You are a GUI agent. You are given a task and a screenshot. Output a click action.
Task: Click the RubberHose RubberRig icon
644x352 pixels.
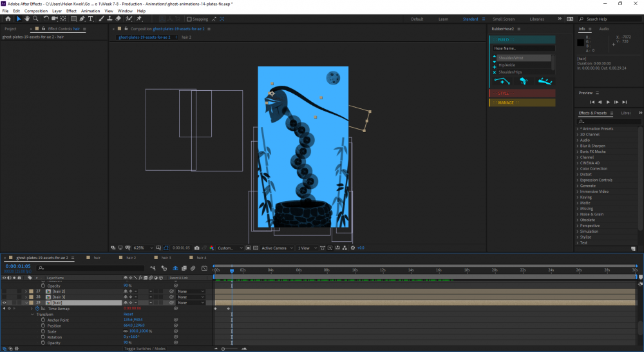pyautogui.click(x=523, y=81)
